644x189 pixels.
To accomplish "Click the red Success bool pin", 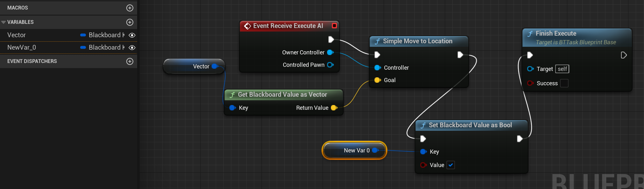I will coord(530,83).
